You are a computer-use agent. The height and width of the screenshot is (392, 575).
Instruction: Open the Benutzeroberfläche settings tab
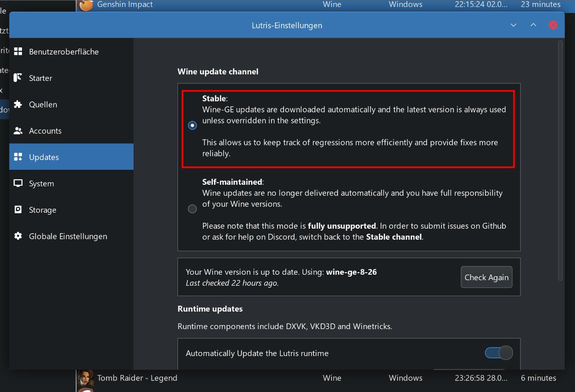pos(71,51)
